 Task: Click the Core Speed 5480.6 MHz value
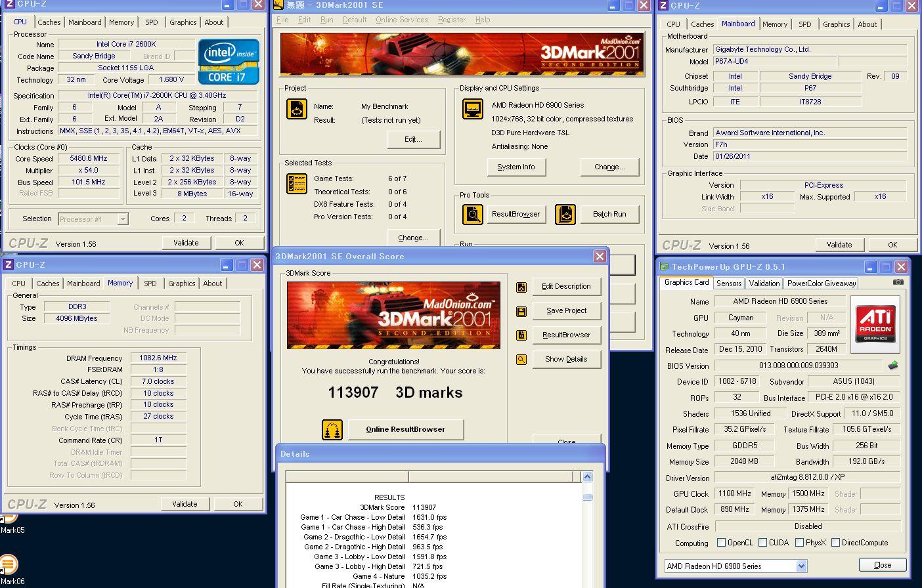point(89,158)
